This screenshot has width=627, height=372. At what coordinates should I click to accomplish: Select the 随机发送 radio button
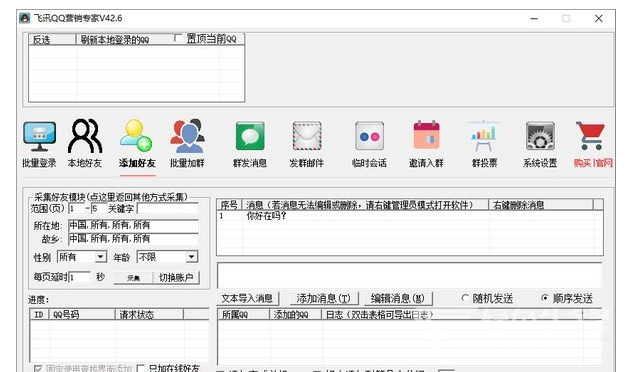coord(465,298)
